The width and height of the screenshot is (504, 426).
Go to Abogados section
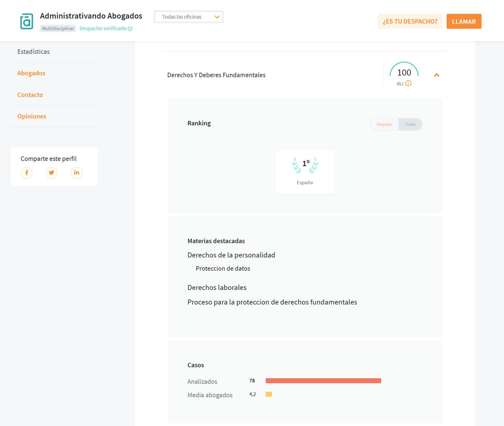click(x=31, y=73)
